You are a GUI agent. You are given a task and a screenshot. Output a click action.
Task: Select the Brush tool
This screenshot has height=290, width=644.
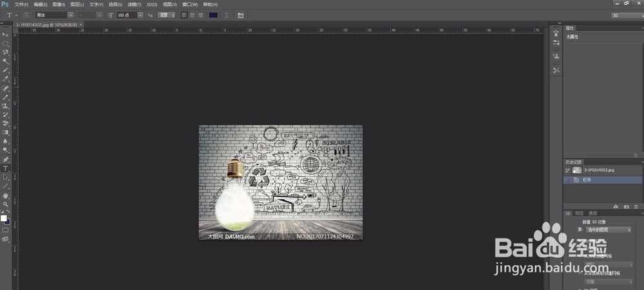tap(6, 97)
